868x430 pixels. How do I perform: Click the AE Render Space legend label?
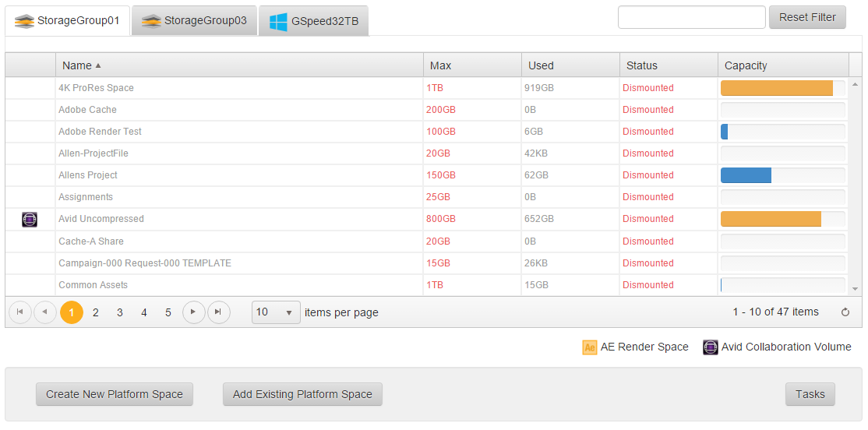(644, 347)
